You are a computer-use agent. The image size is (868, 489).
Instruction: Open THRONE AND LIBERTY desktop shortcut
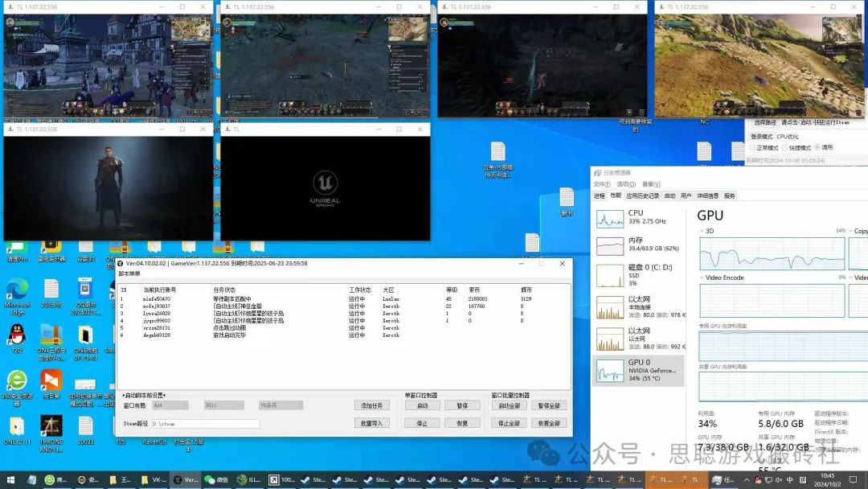(51, 427)
